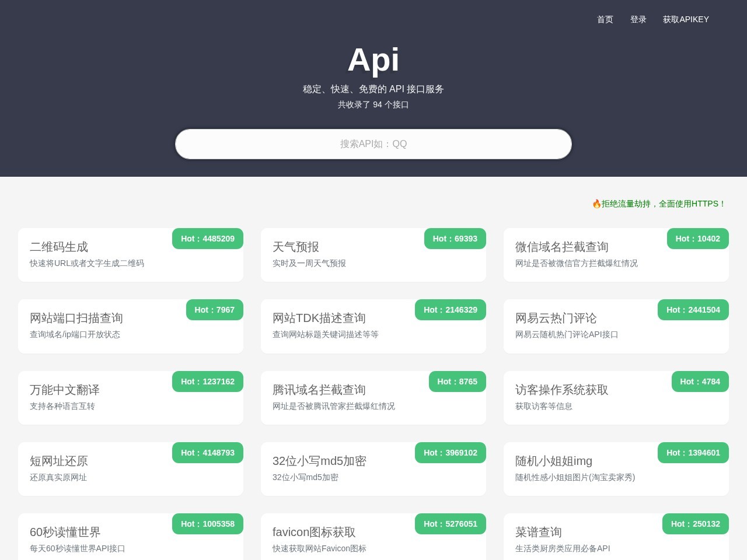The height and width of the screenshot is (560, 747).
Task: Open the 短网址还原 API card
Action: click(x=131, y=468)
